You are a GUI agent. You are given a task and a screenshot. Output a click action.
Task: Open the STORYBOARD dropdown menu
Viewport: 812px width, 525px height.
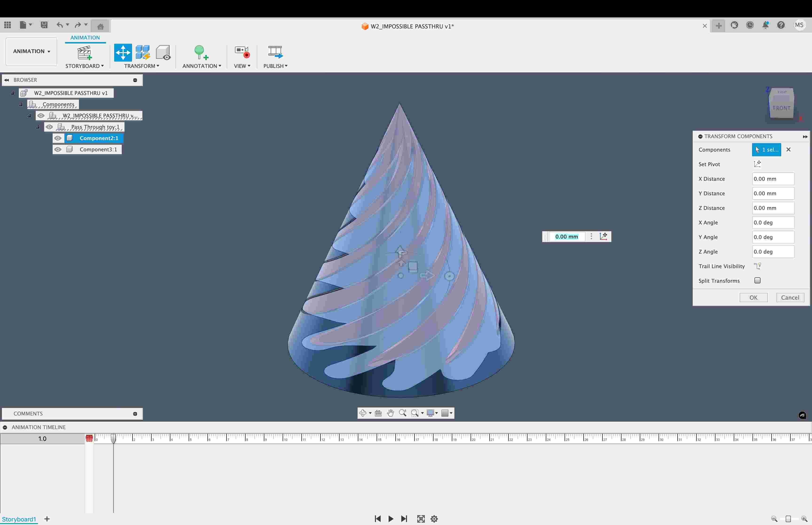[x=85, y=66]
